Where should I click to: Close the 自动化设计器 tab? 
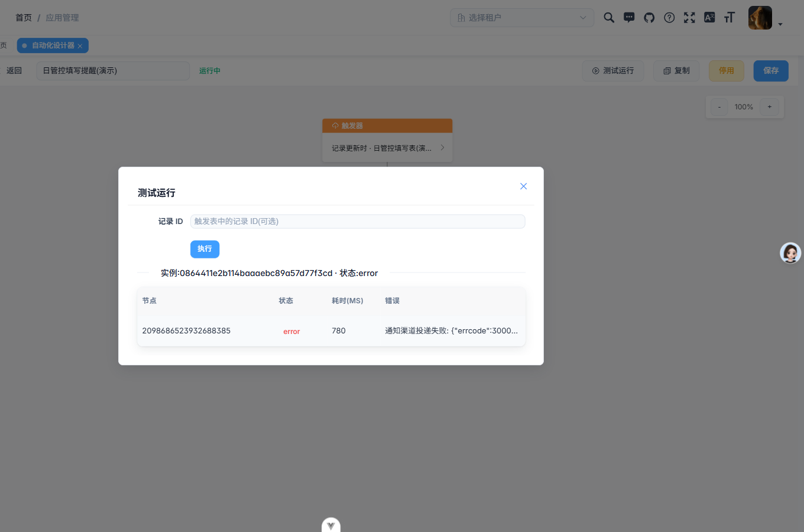click(80, 46)
